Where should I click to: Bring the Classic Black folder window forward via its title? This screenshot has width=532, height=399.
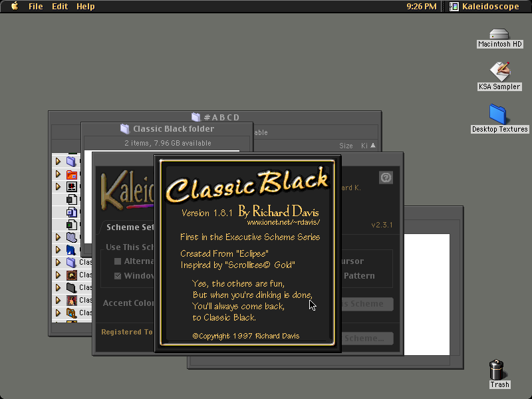(174, 129)
